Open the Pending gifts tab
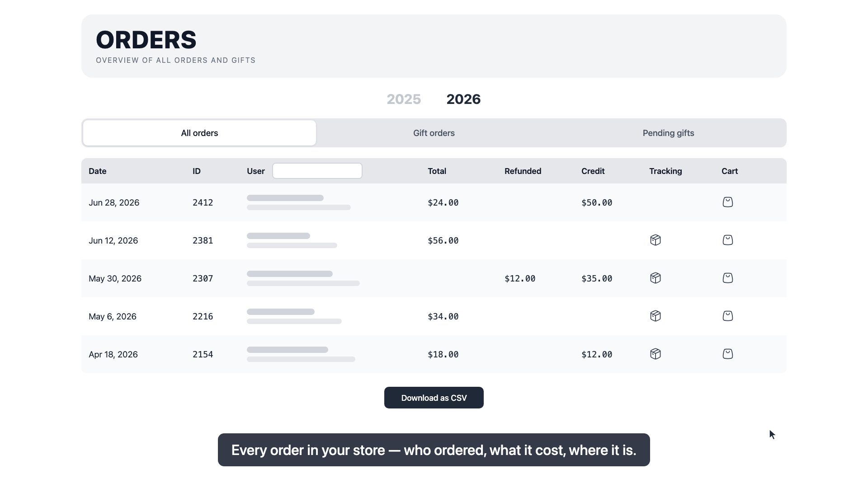The image size is (868, 488). coord(668,133)
